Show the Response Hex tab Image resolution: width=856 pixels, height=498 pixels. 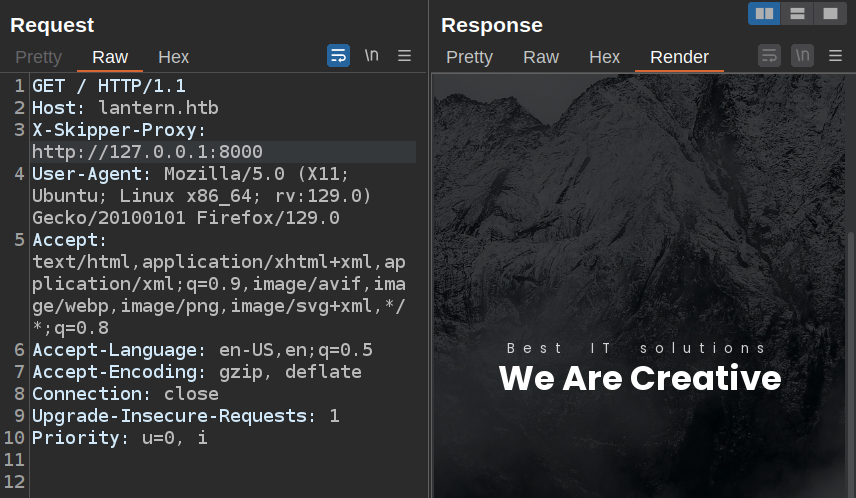[604, 57]
